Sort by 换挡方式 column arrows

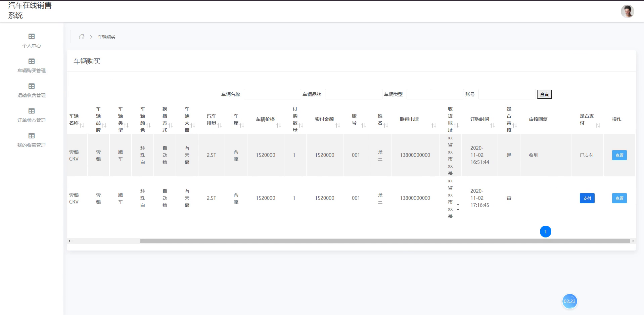click(171, 125)
